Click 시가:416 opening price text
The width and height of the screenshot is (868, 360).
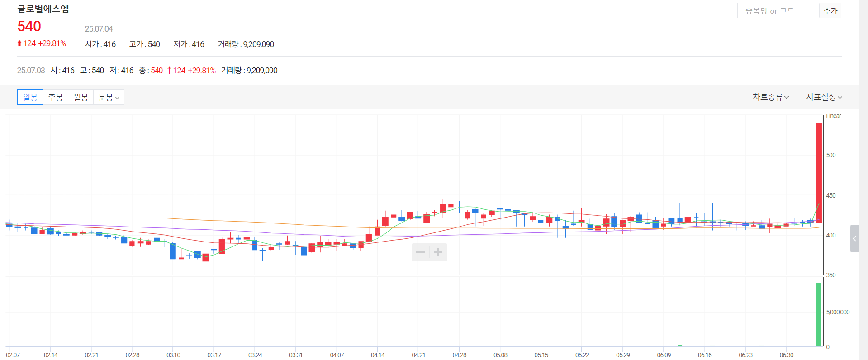100,44
